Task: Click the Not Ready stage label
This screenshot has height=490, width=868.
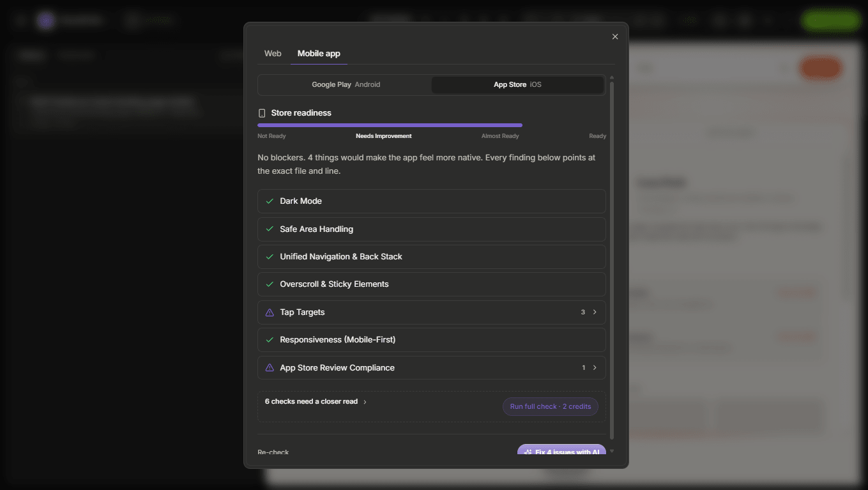Action: coord(271,136)
